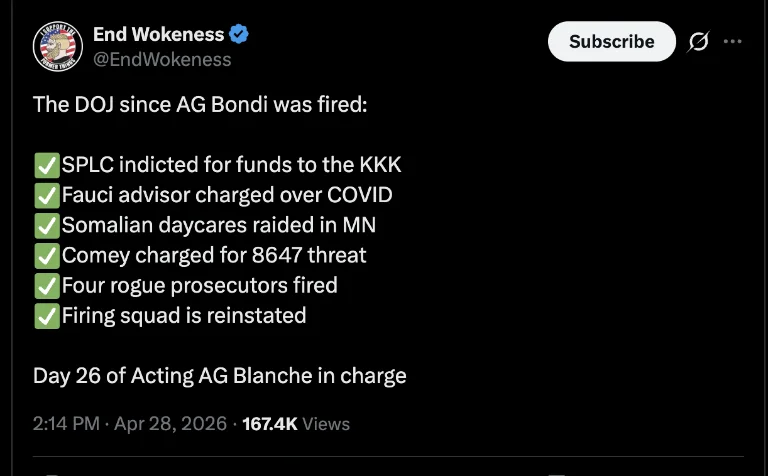Click the "Comey charged for 8647 threat" text

[x=214, y=255]
